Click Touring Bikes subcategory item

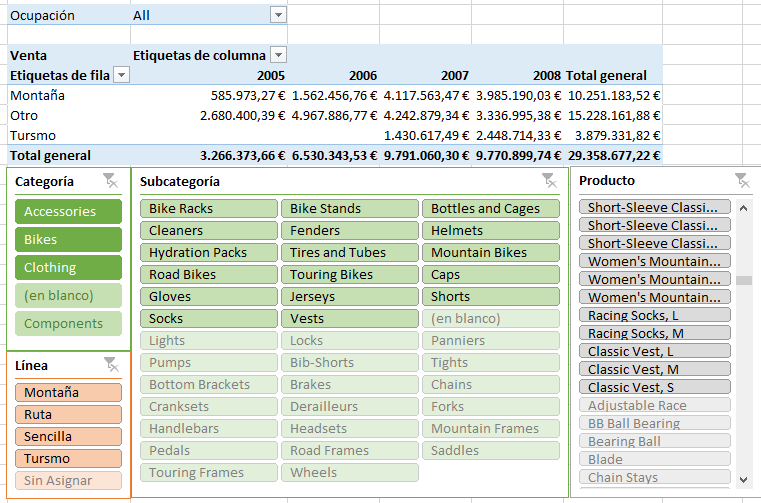click(350, 274)
